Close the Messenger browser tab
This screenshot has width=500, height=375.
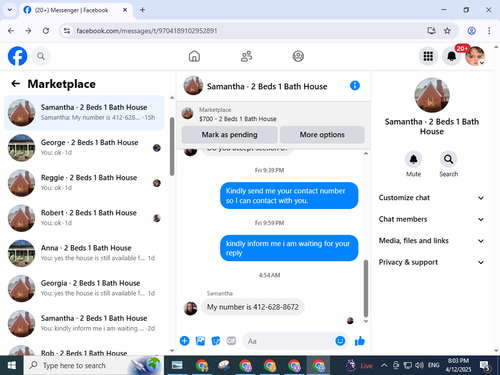(x=125, y=10)
